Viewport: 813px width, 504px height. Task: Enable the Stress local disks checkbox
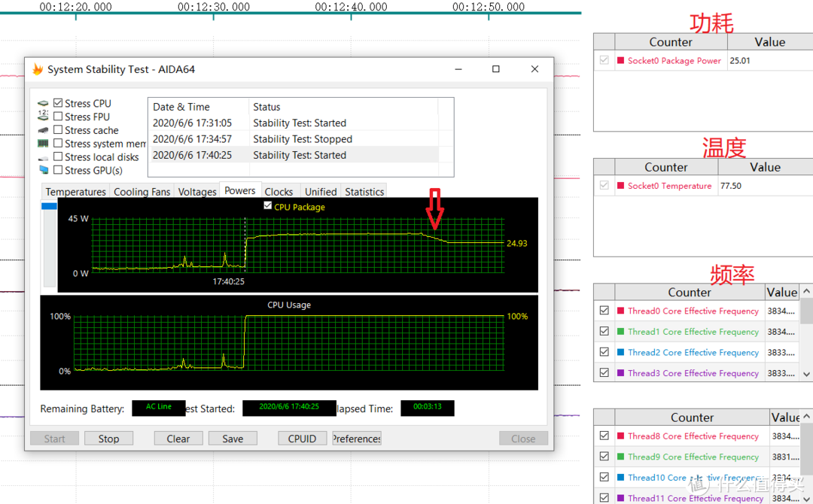click(x=58, y=156)
